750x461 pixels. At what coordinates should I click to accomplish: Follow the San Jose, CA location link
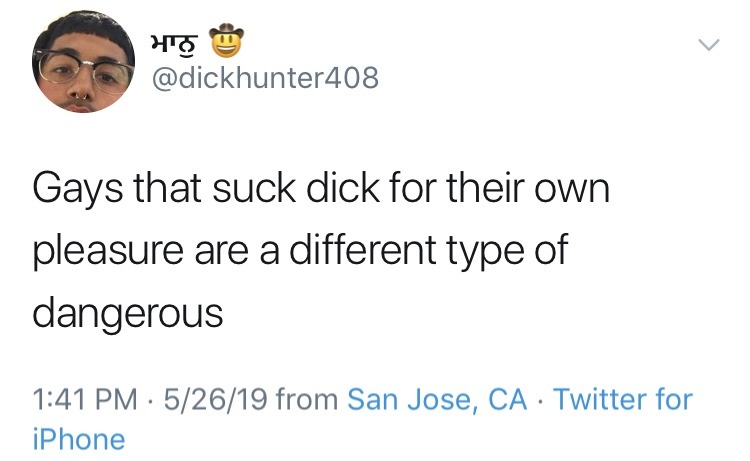point(437,399)
